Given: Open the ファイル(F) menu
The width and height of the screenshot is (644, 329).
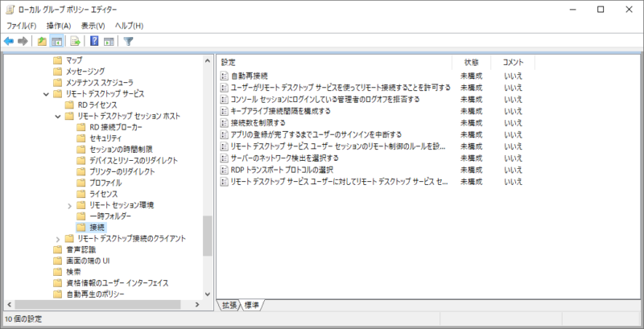Looking at the screenshot, I should pos(22,26).
